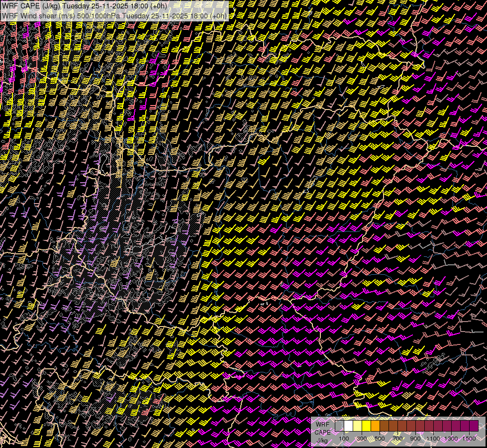Screen dimensions: 487x448
Task: Click the 300 legend value label
Action: (x=362, y=439)
